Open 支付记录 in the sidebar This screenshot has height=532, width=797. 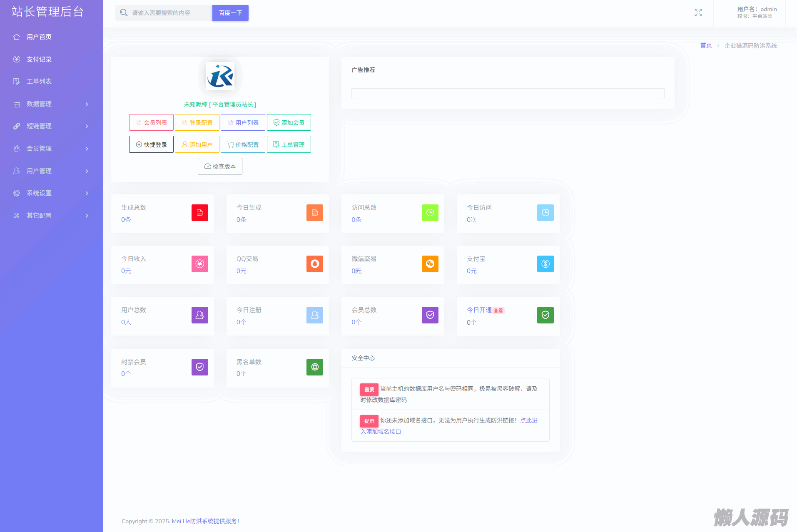point(51,59)
